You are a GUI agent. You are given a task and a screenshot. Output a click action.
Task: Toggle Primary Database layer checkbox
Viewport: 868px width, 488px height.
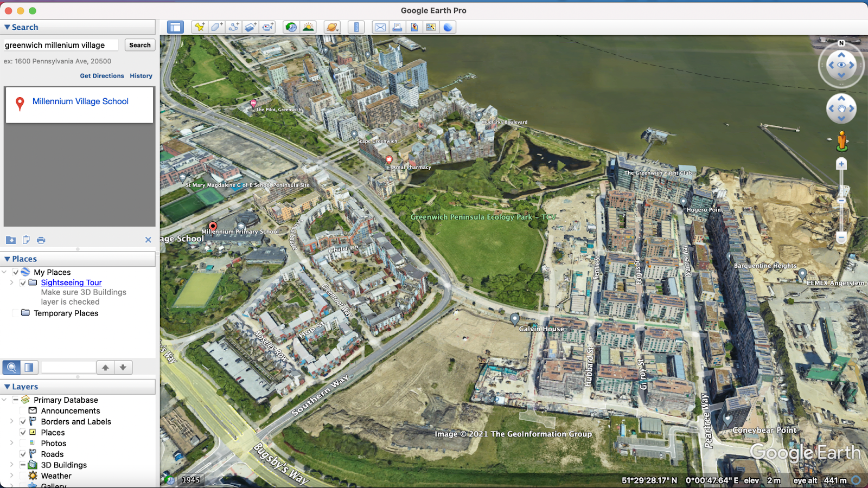point(16,400)
